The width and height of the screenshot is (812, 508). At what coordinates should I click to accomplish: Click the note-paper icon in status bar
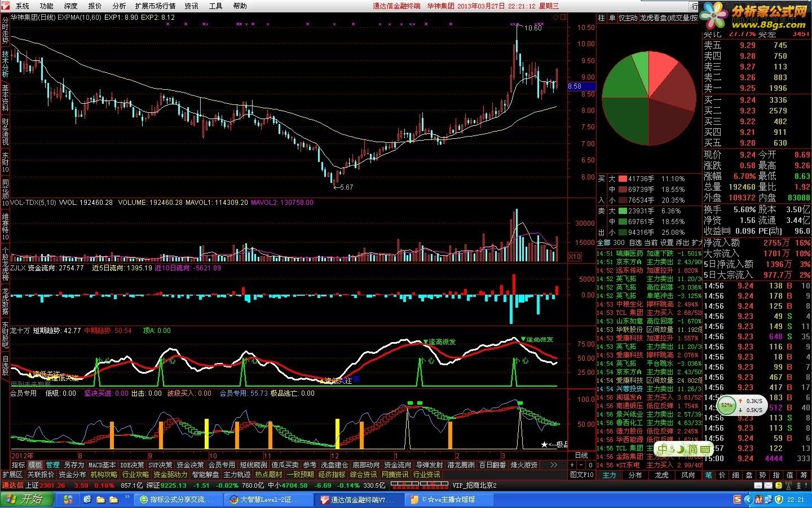coord(758,485)
